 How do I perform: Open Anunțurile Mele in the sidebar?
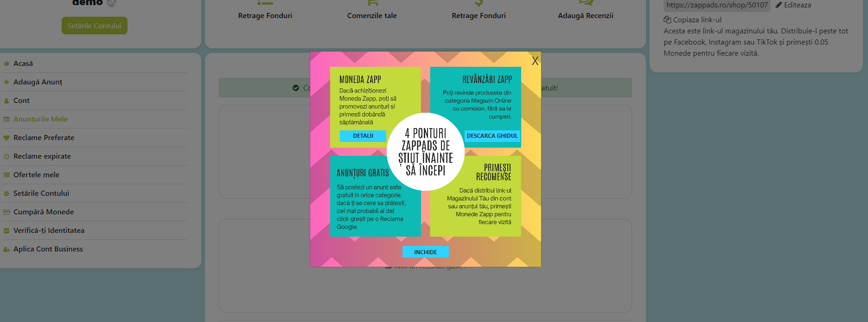click(x=40, y=119)
